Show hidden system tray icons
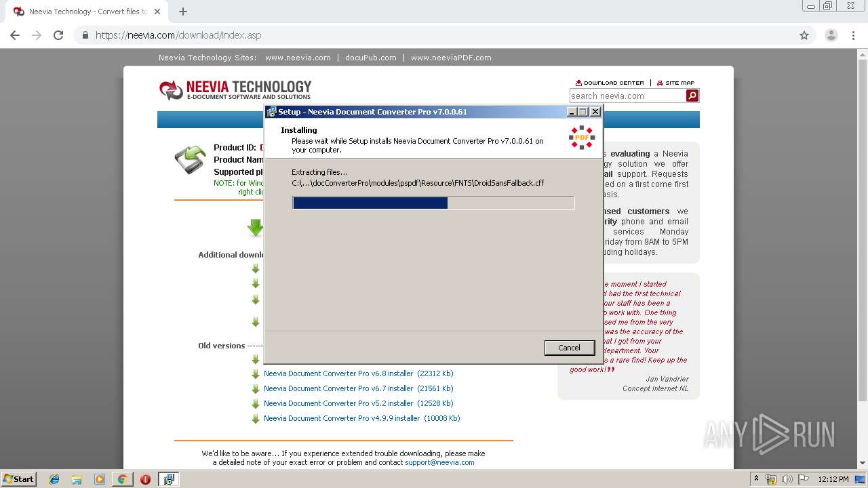Image resolution: width=868 pixels, height=488 pixels. pos(756,479)
